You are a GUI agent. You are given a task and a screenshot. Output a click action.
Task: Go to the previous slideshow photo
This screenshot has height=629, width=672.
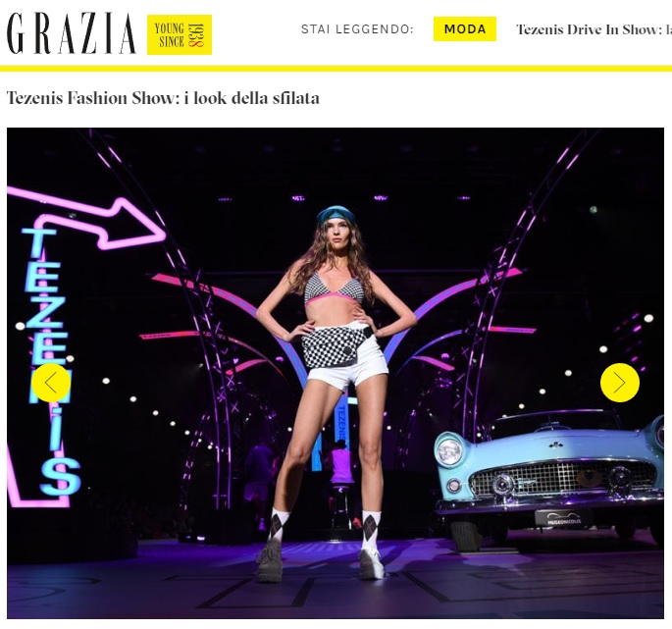tap(51, 383)
